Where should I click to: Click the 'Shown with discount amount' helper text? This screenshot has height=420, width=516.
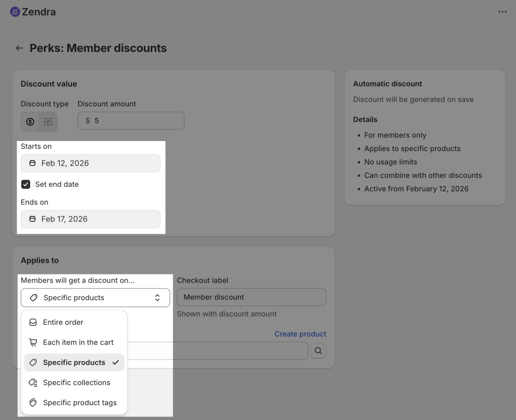(227, 314)
